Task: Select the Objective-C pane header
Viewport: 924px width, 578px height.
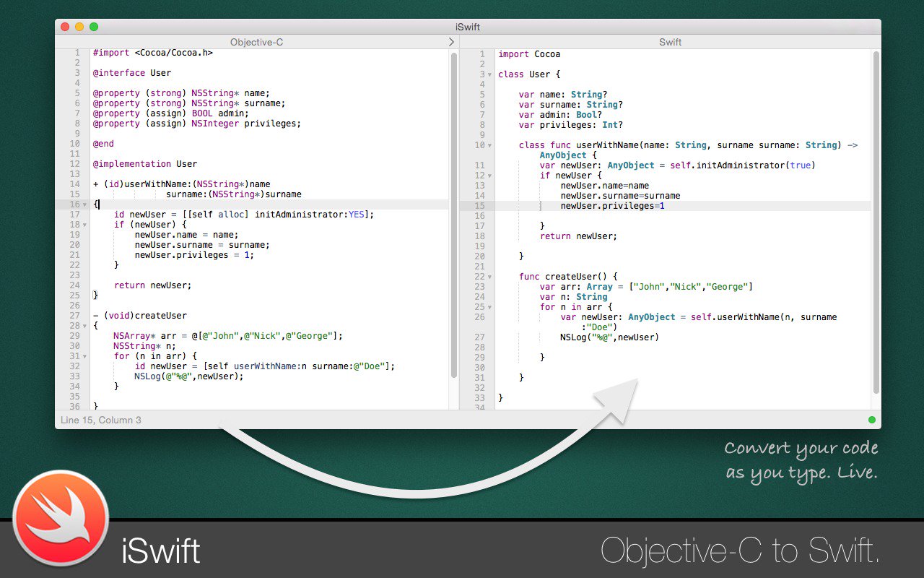Action: (256, 42)
